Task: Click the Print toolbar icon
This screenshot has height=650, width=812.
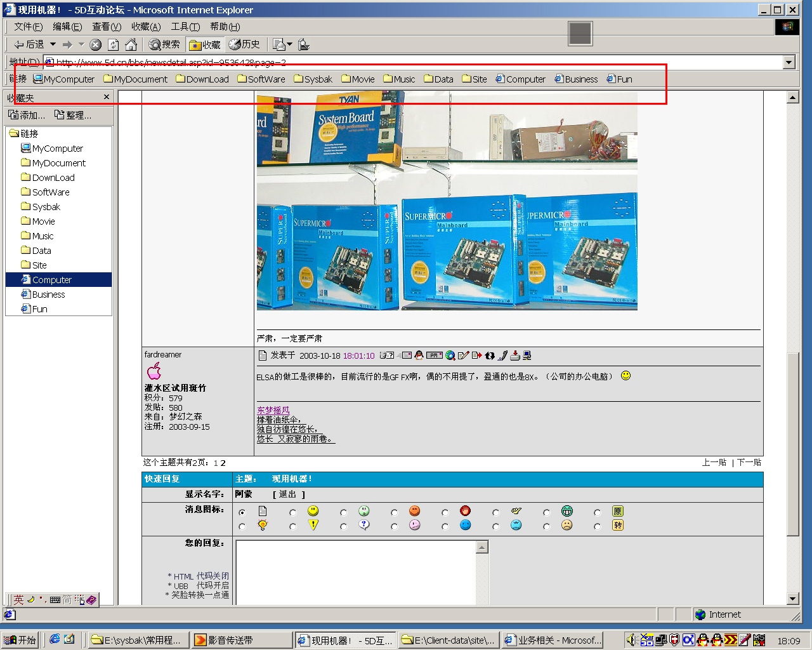Action: [304, 44]
